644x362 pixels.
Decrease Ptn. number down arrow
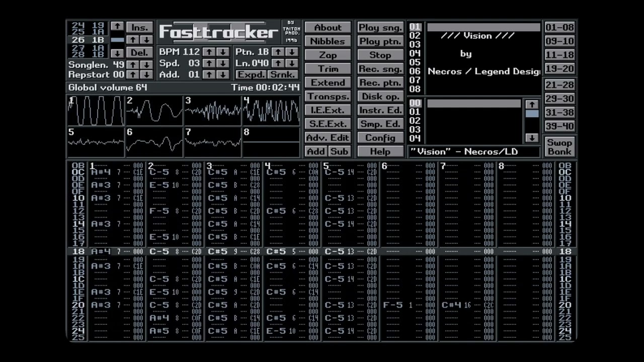(x=291, y=52)
